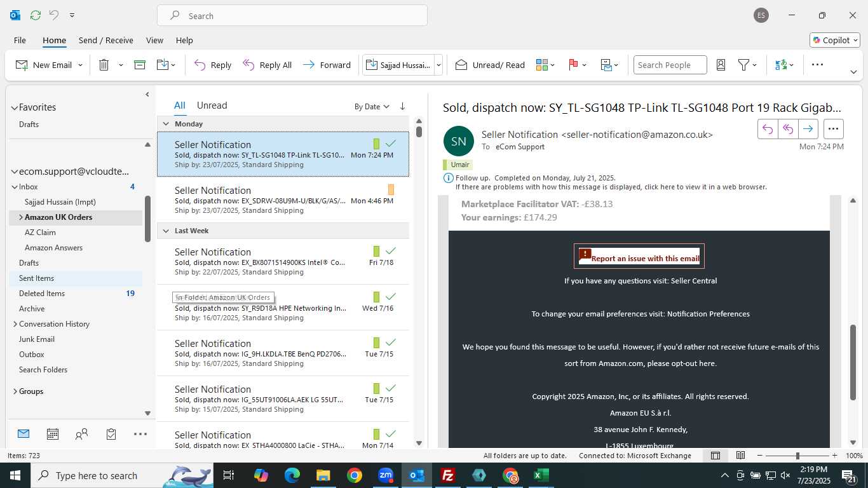Image resolution: width=868 pixels, height=488 pixels.
Task: Collapse the Favorites section
Action: [x=14, y=107]
